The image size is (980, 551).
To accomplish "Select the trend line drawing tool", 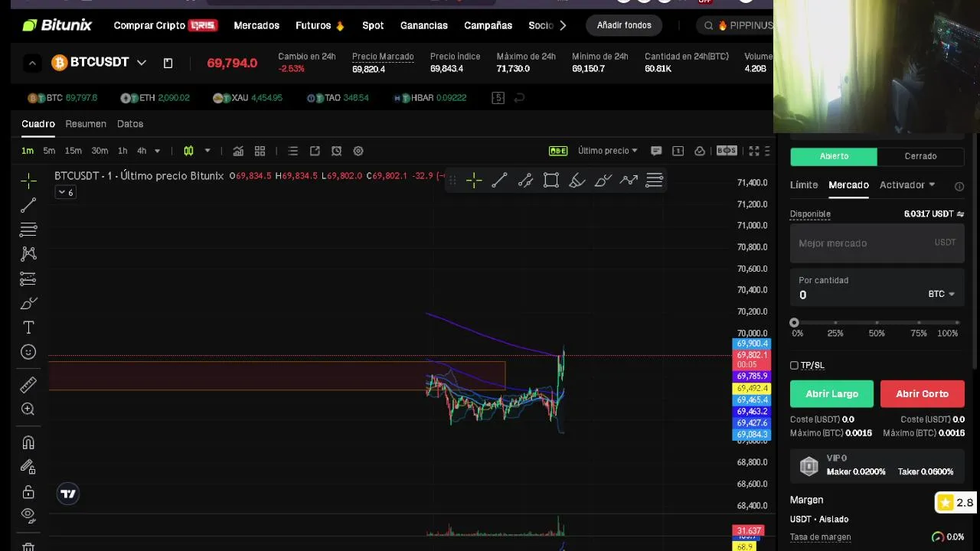I will click(x=28, y=205).
